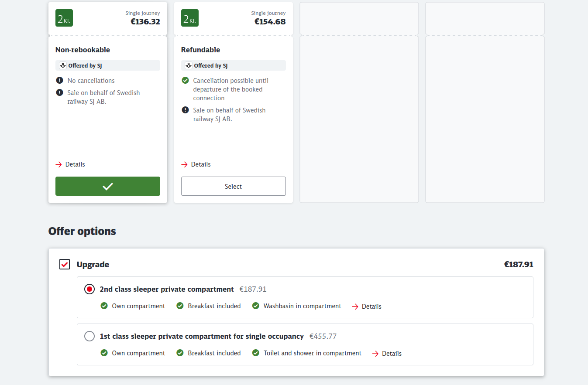Open Details for 1st class sleeper compartment
Screen dimensions: 588x385
(392, 354)
